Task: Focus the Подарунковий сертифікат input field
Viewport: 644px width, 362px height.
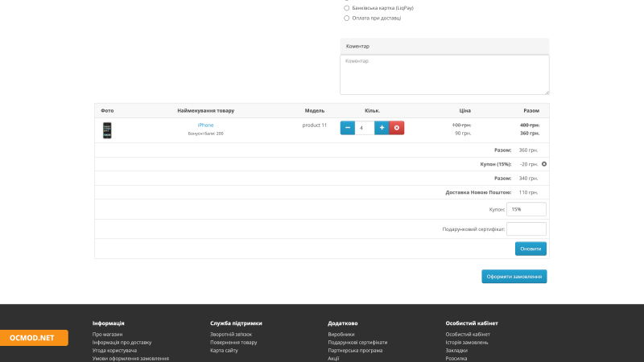Action: 526,229
